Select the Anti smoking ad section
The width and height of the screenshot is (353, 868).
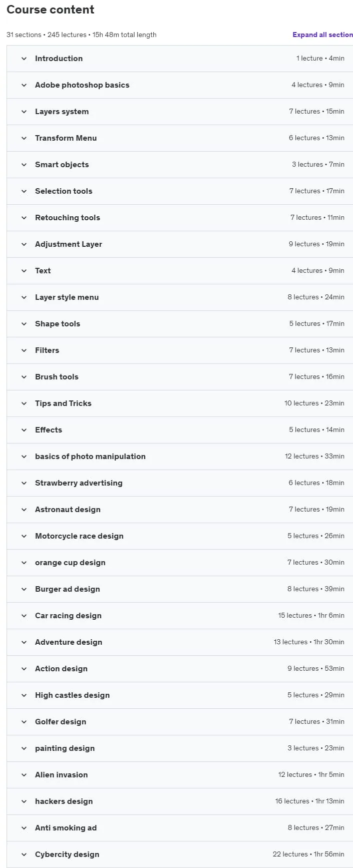coord(180,828)
